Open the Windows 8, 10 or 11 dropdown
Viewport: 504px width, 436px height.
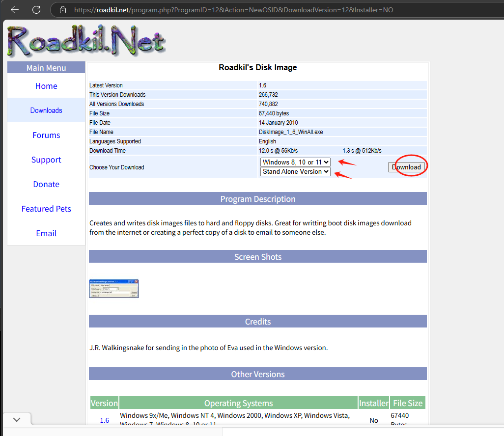click(295, 162)
